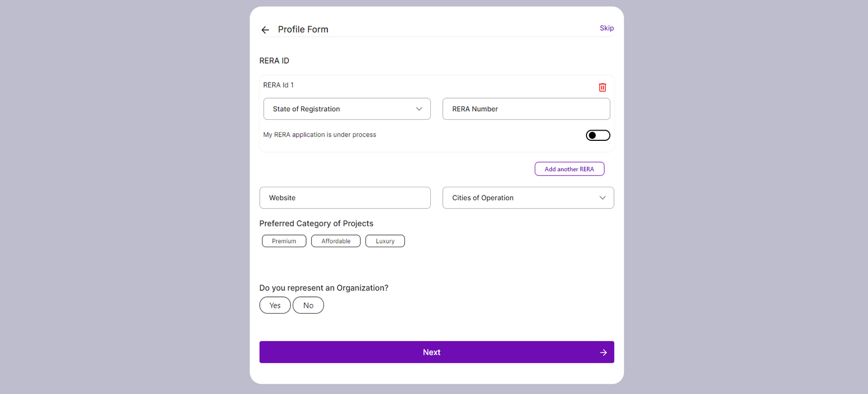The width and height of the screenshot is (868, 394).
Task: Click the State of Registration chevron
Action: (x=419, y=109)
